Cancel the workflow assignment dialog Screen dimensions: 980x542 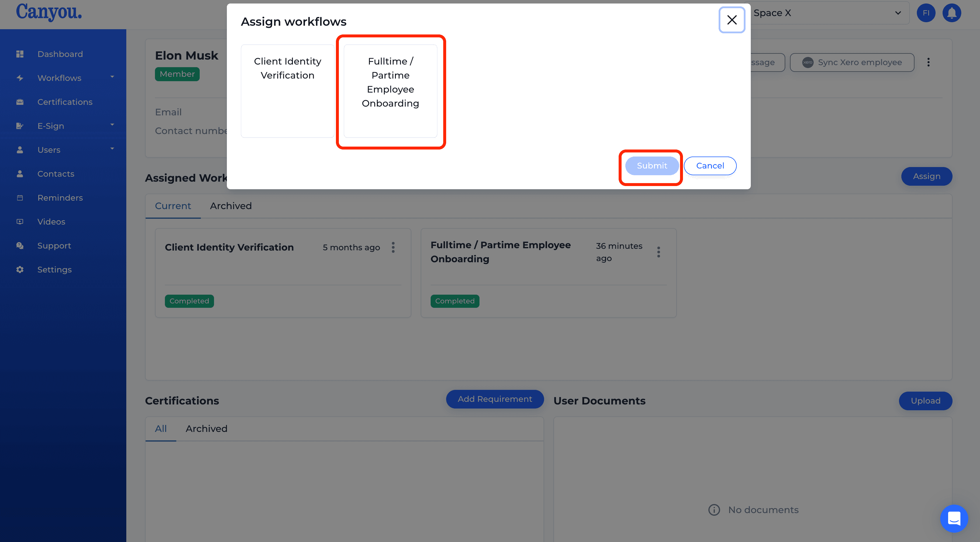(x=710, y=166)
